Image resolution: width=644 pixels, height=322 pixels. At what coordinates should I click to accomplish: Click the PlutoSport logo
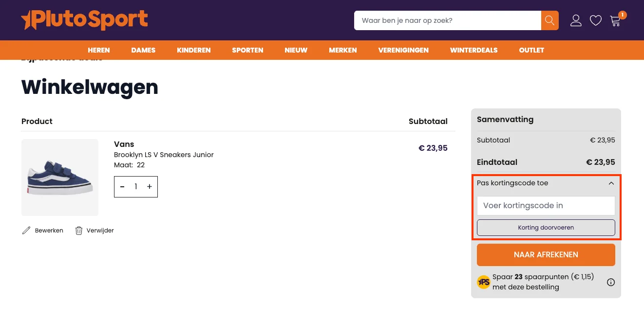(84, 20)
